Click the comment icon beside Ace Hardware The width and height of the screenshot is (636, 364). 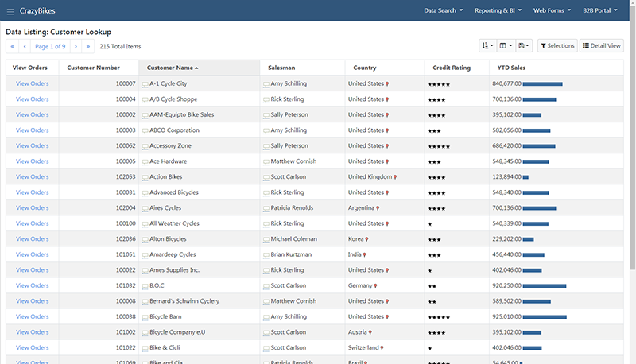click(x=145, y=161)
